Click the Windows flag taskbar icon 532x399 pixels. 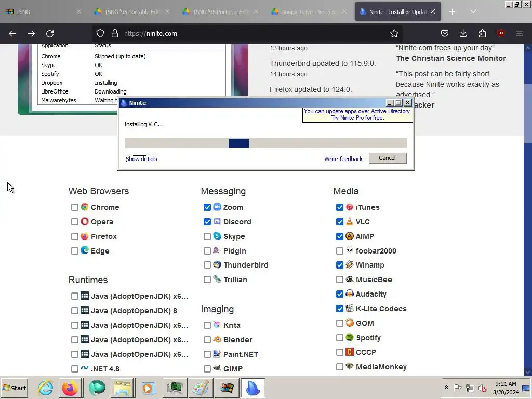pos(227,388)
